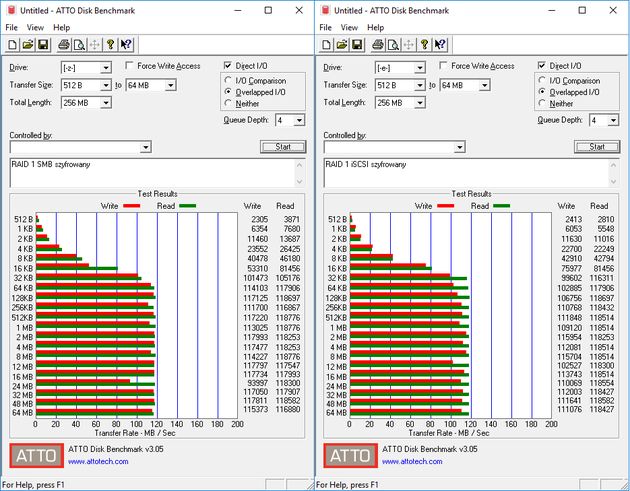Viewport: 630px width, 491px height.
Task: Click the app icon in left window title bar
Action: [11, 10]
